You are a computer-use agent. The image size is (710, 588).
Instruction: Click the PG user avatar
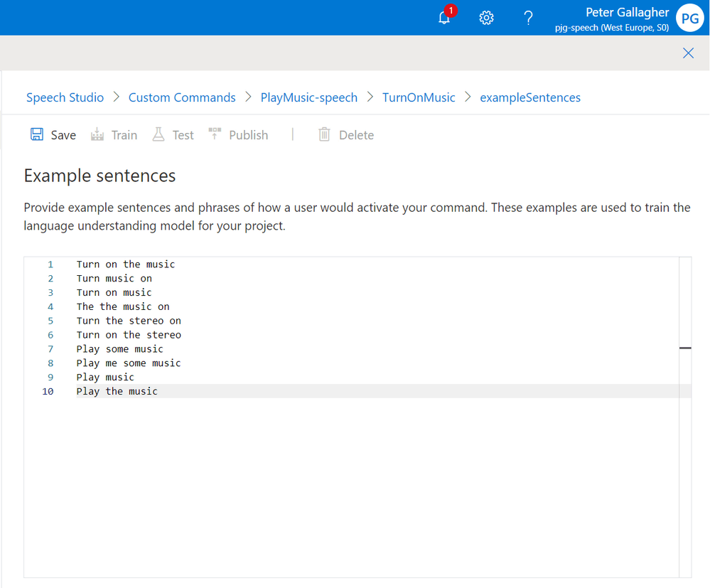pyautogui.click(x=689, y=18)
